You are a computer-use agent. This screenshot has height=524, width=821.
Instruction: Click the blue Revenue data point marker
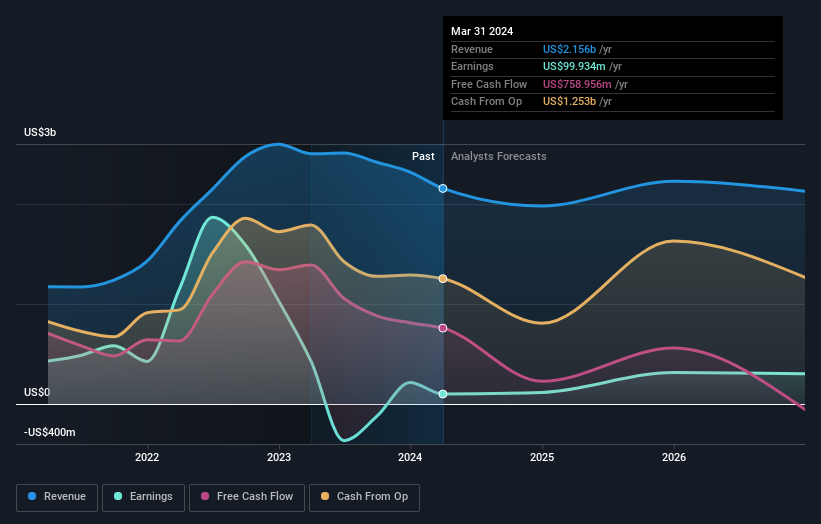click(x=443, y=188)
